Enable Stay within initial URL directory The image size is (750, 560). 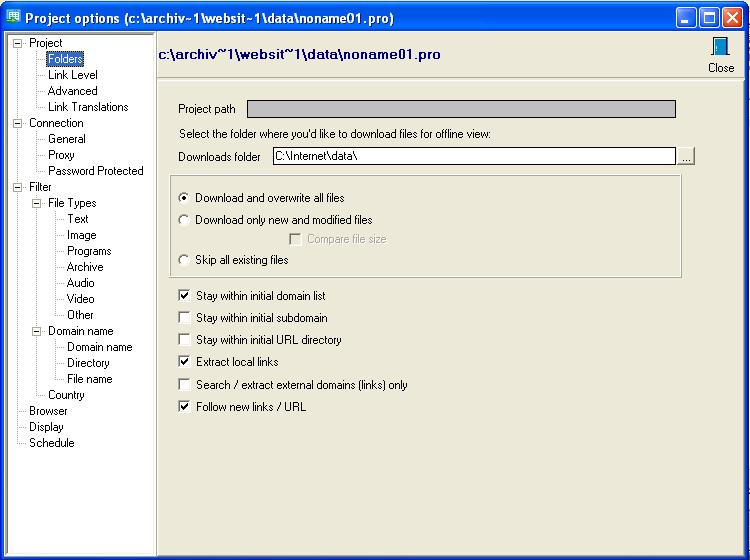coord(184,340)
